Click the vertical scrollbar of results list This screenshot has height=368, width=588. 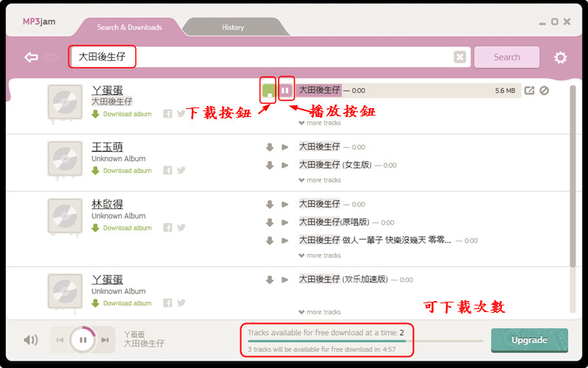click(573, 177)
